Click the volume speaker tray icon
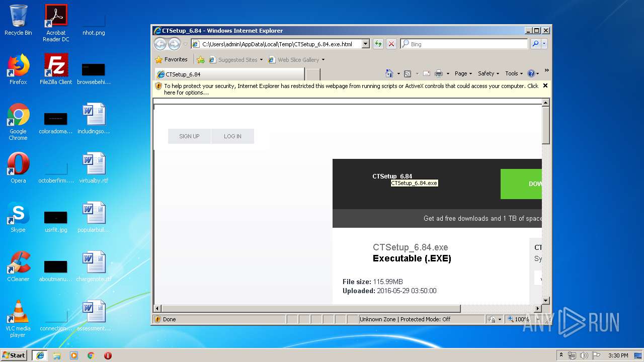This screenshot has height=362, width=644. tap(584, 355)
